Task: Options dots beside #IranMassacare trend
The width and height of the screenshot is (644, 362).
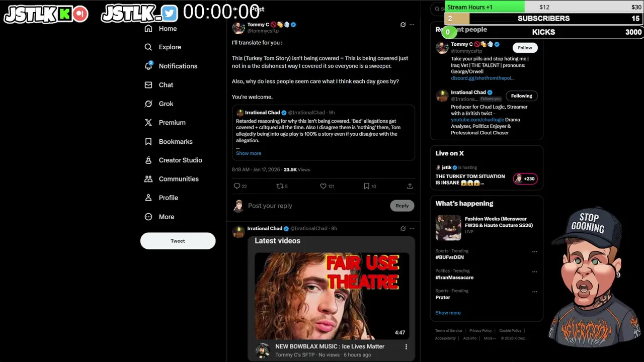Action: [534, 271]
